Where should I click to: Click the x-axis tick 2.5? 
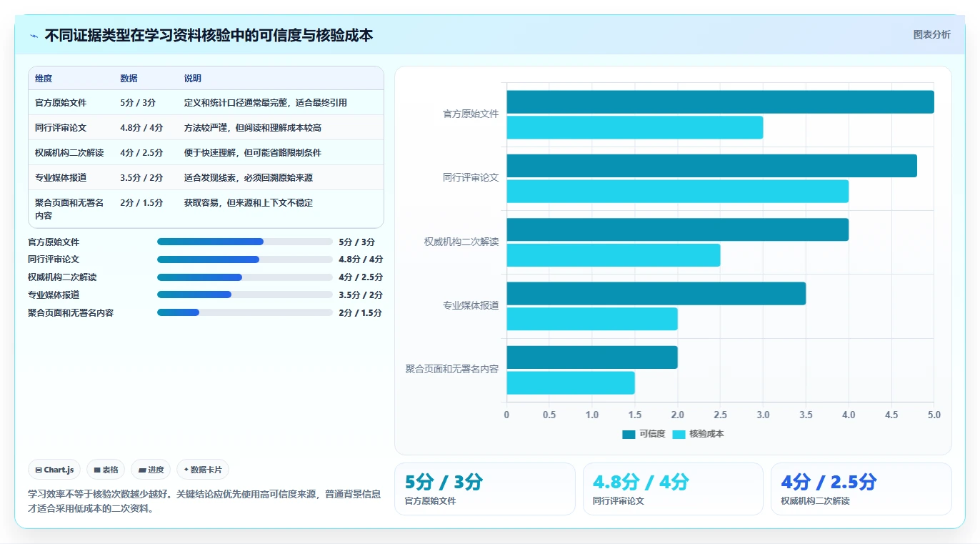click(x=720, y=415)
